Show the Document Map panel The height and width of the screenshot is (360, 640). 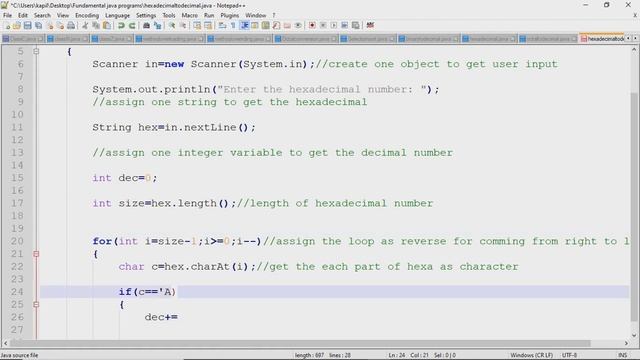(x=265, y=26)
